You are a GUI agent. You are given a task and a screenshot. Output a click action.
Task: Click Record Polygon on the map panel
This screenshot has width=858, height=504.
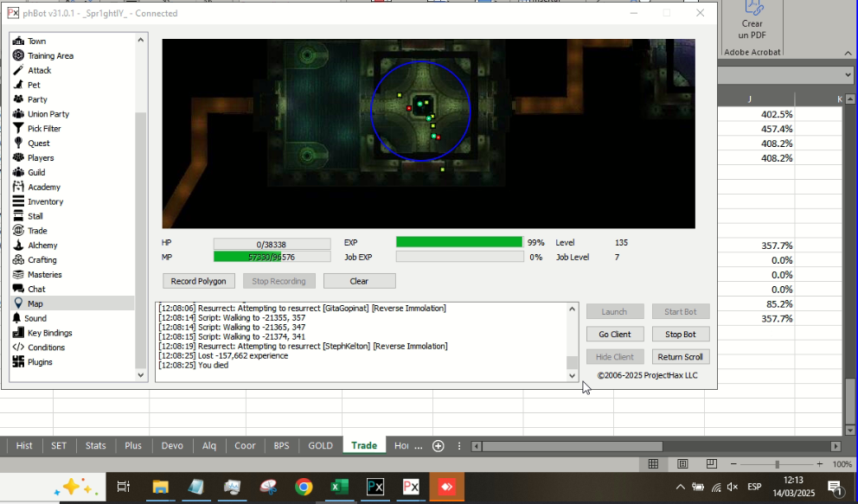[x=198, y=280]
